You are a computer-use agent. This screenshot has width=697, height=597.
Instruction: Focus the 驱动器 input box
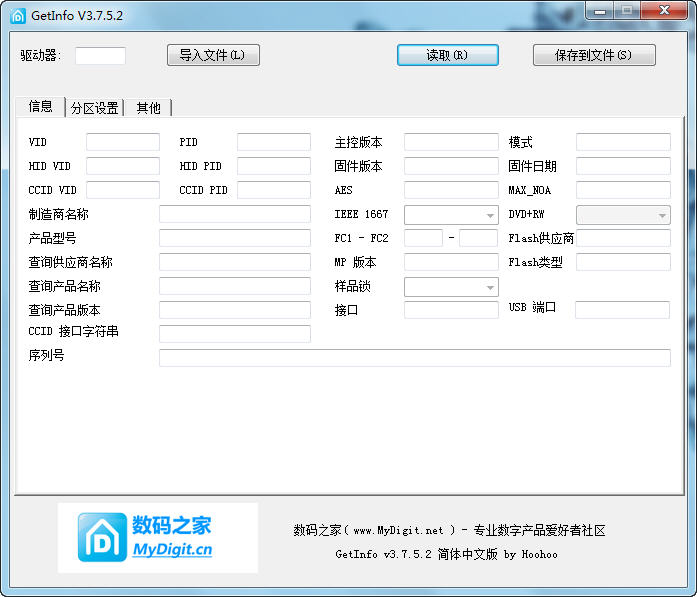(x=100, y=56)
